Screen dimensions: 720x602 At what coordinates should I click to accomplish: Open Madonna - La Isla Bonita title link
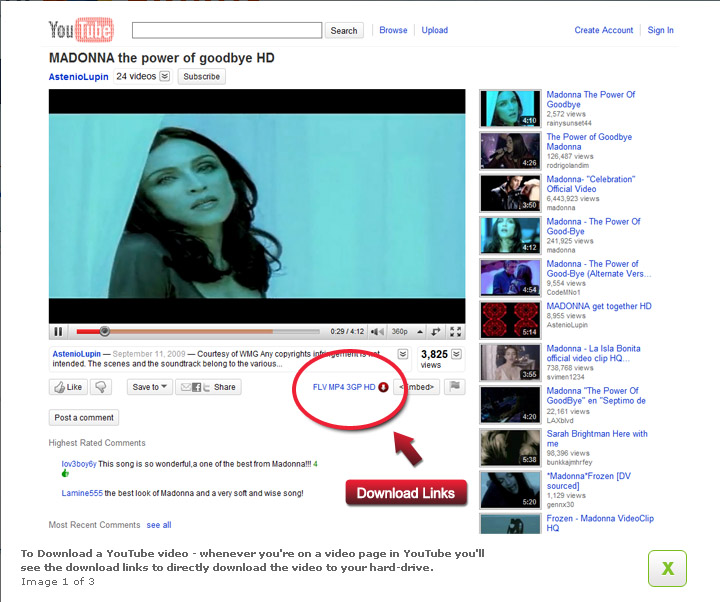pyautogui.click(x=593, y=353)
